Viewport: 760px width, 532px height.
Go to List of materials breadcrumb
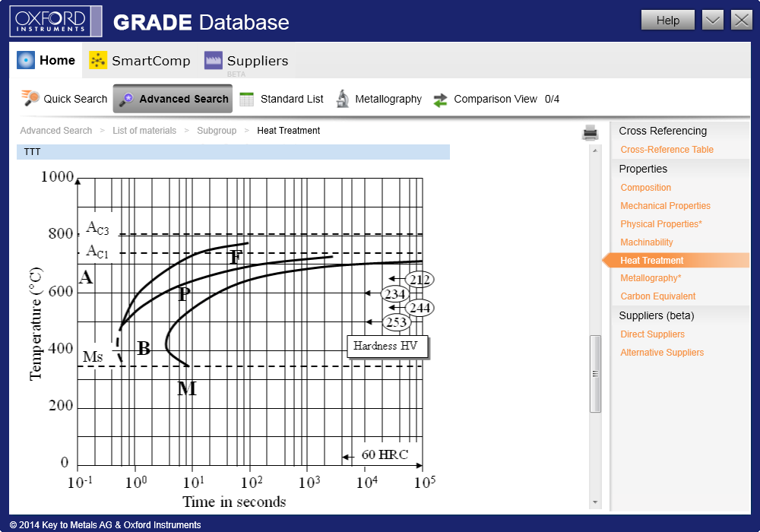144,130
